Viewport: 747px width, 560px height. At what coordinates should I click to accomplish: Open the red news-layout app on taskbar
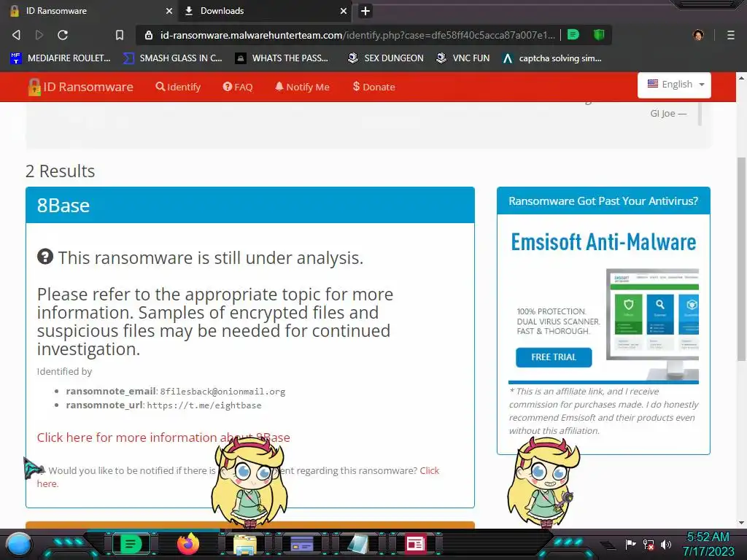[415, 544]
